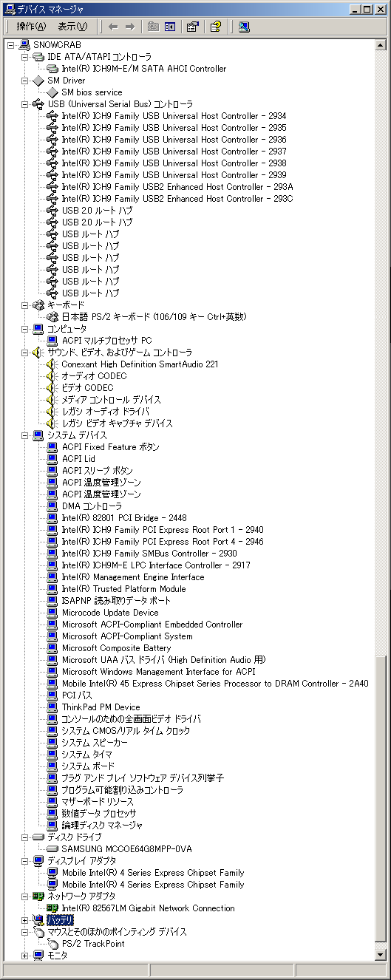Select ACPI Fixed Feature ボタン

point(110,447)
